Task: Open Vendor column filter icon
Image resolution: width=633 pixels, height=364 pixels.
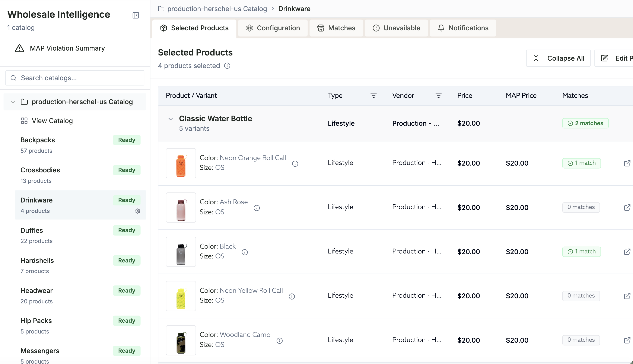Action: coord(439,96)
